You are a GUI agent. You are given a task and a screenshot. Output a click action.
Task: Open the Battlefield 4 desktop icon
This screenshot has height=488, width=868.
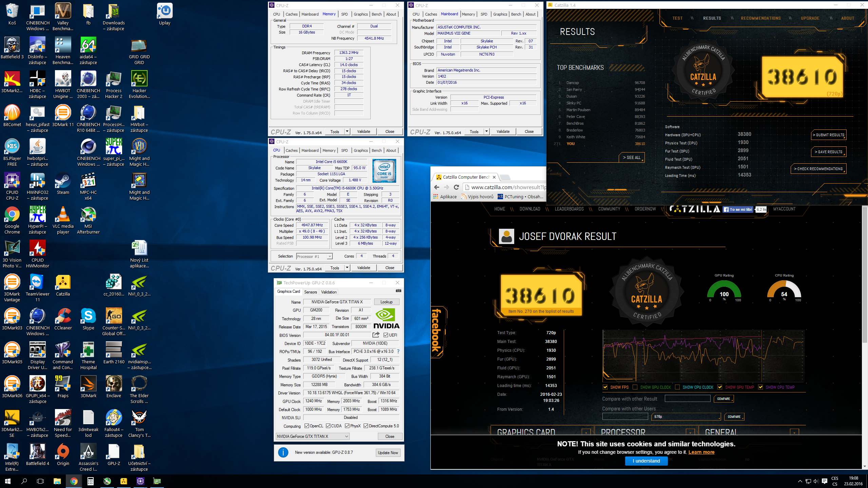click(x=37, y=455)
